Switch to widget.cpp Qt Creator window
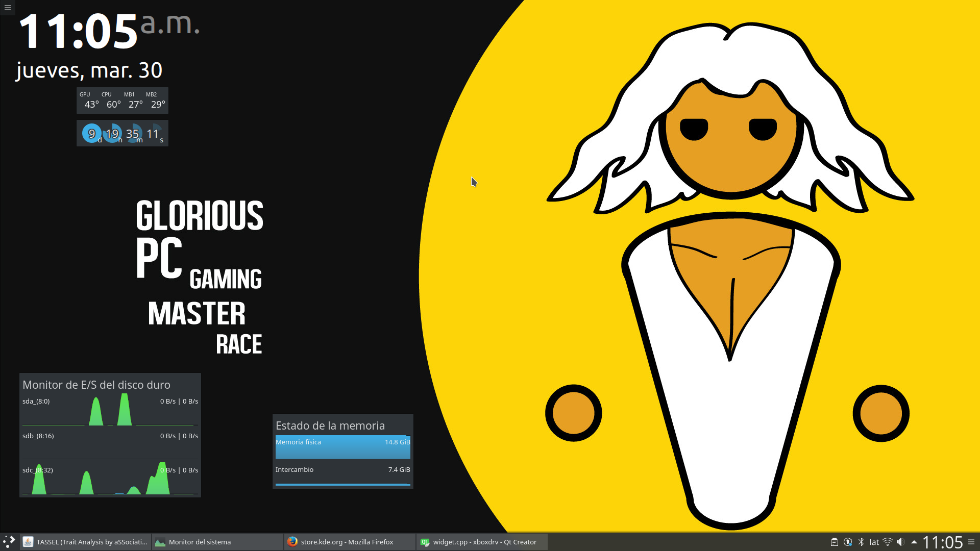The height and width of the screenshot is (551, 980). (x=482, y=542)
